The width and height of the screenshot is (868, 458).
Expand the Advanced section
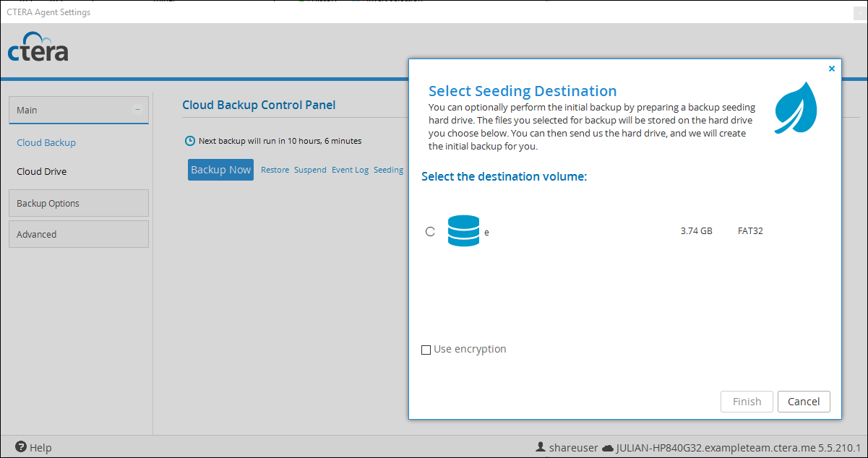tap(79, 234)
